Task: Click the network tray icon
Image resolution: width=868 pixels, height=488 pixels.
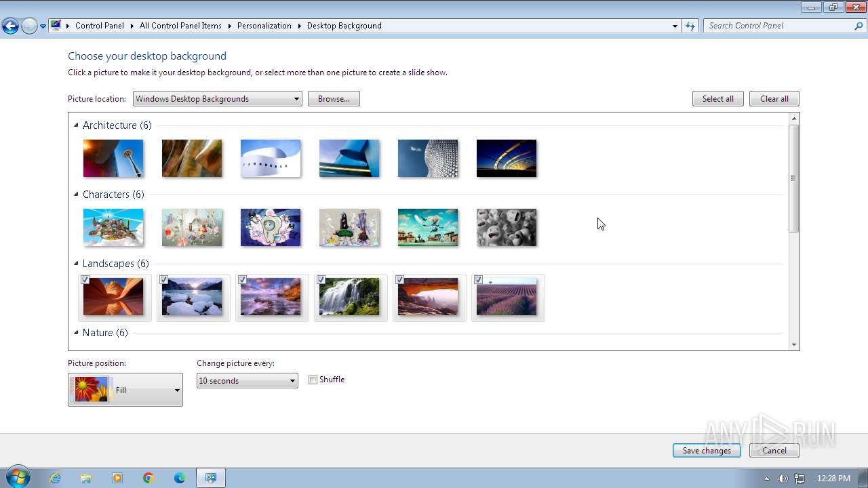Action: pos(800,479)
